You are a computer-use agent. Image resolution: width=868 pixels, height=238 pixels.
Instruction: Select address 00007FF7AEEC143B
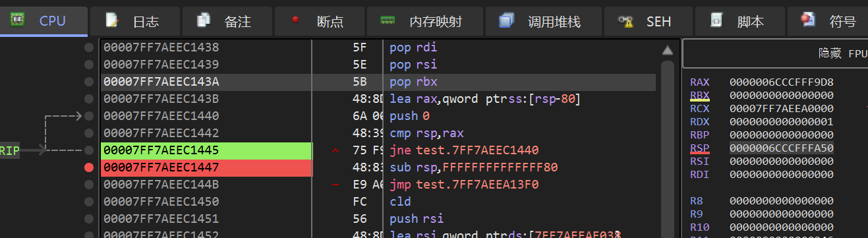point(161,99)
